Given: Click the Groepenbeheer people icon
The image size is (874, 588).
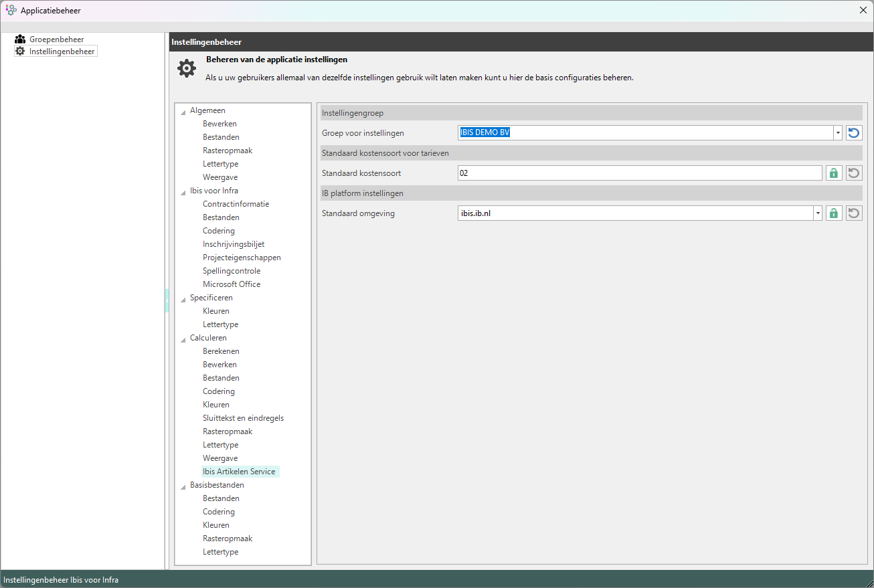Looking at the screenshot, I should [20, 39].
